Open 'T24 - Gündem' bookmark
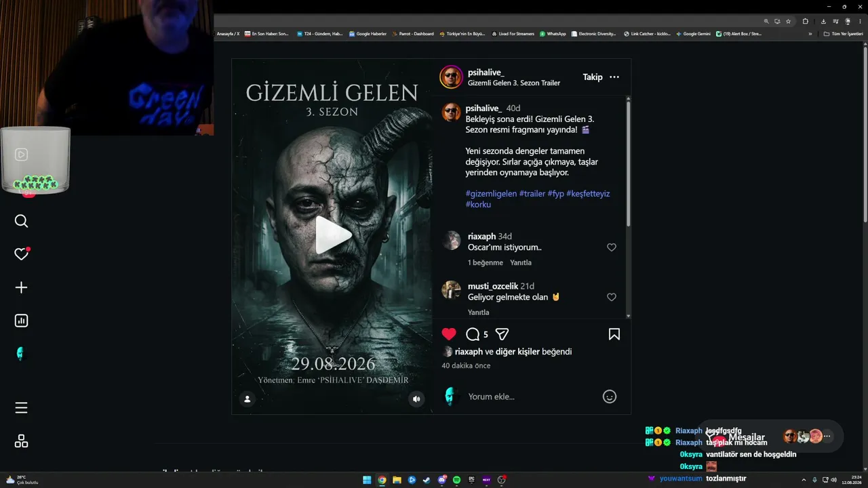868x488 pixels. pyautogui.click(x=320, y=34)
